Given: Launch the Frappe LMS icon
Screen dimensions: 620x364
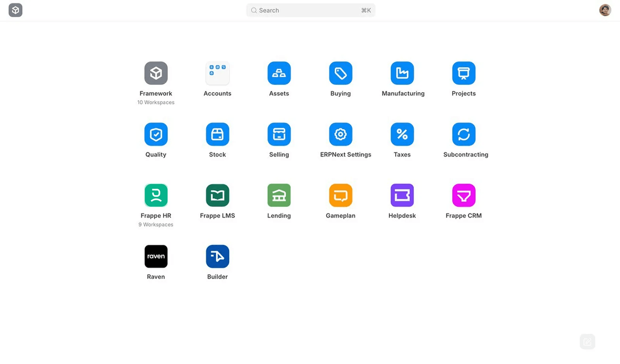Looking at the screenshot, I should [x=217, y=195].
